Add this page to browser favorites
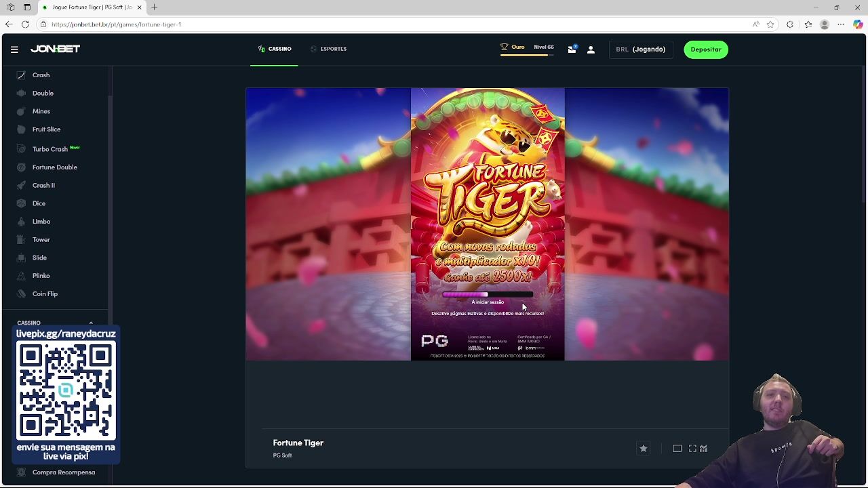868x488 pixels. click(x=770, y=24)
